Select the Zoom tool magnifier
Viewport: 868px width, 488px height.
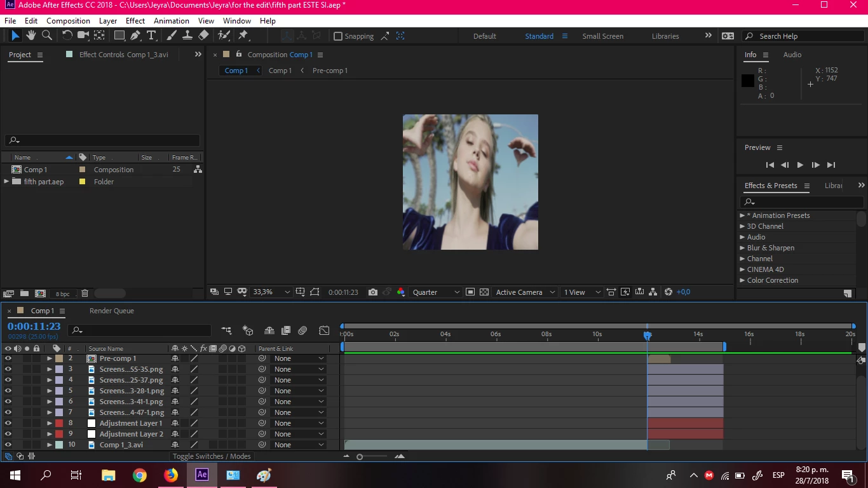[46, 36]
